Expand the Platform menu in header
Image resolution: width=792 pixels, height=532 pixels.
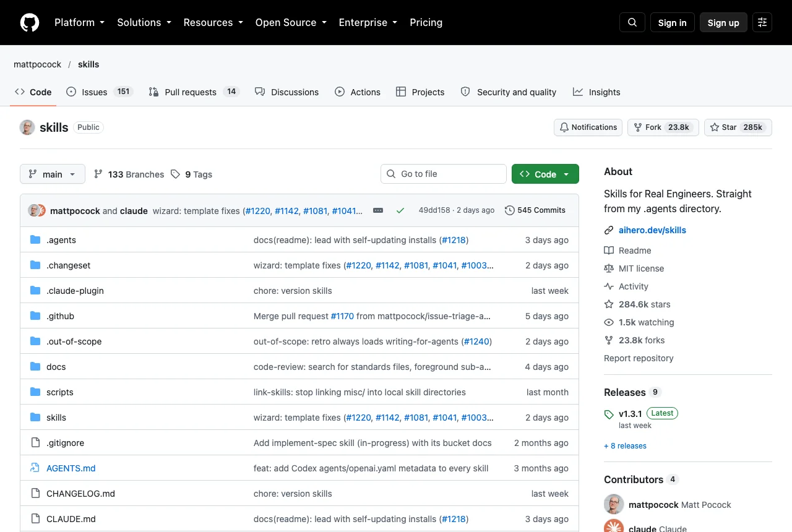(79, 22)
